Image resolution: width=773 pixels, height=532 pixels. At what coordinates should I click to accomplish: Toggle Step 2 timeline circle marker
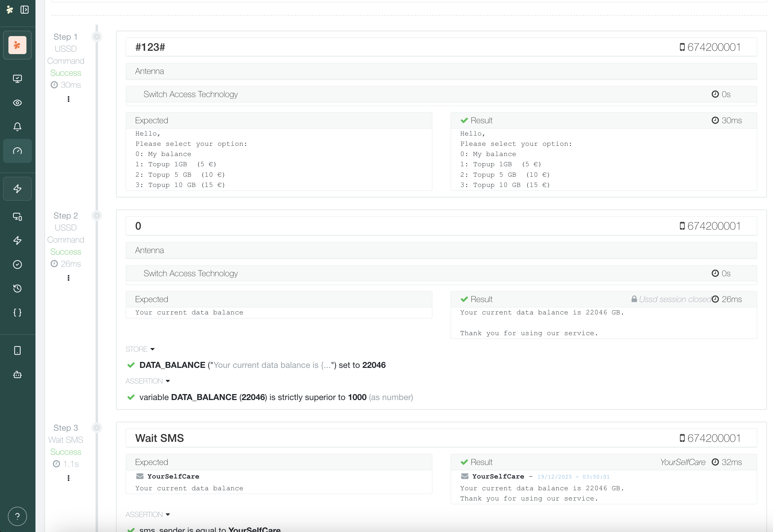pyautogui.click(x=97, y=216)
